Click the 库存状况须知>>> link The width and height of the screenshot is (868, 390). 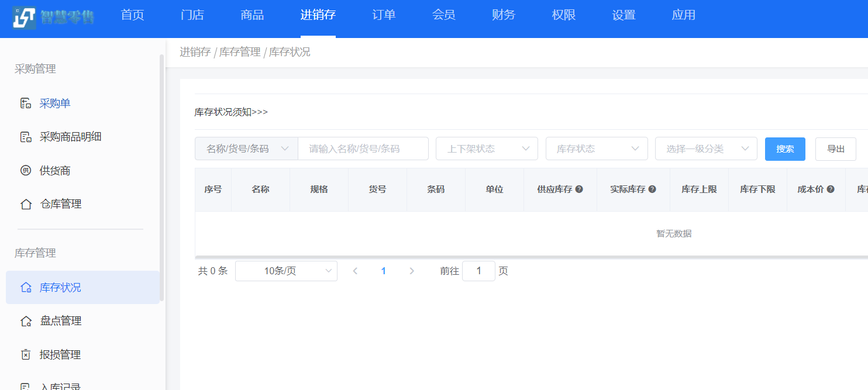coord(231,112)
